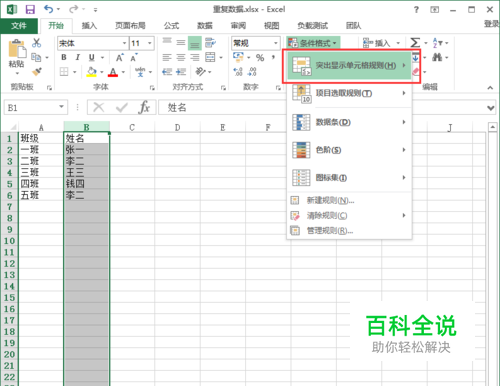Click the Copy icon in clipboard group
Viewport: 500px width, 386px height.
click(36, 57)
